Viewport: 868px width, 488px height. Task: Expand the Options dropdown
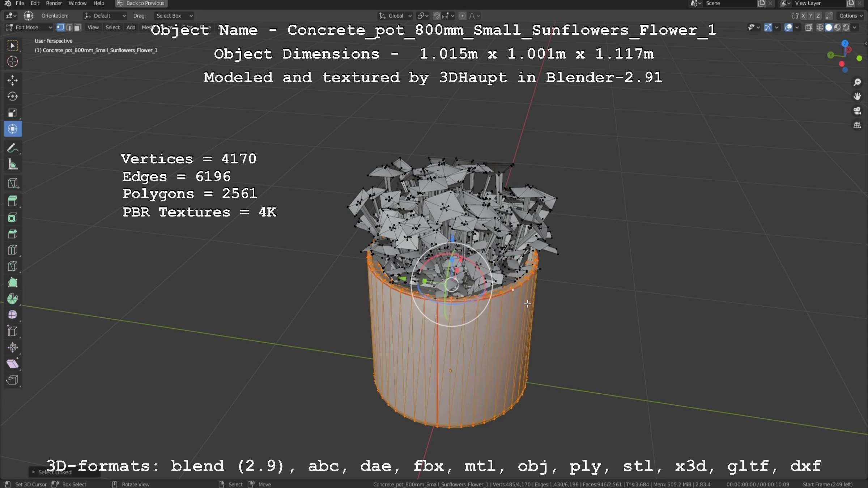pos(851,16)
